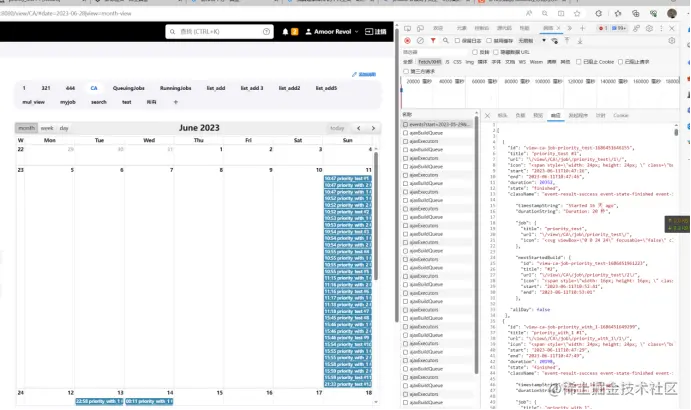Enable the disable cache checkbox

click(489, 41)
